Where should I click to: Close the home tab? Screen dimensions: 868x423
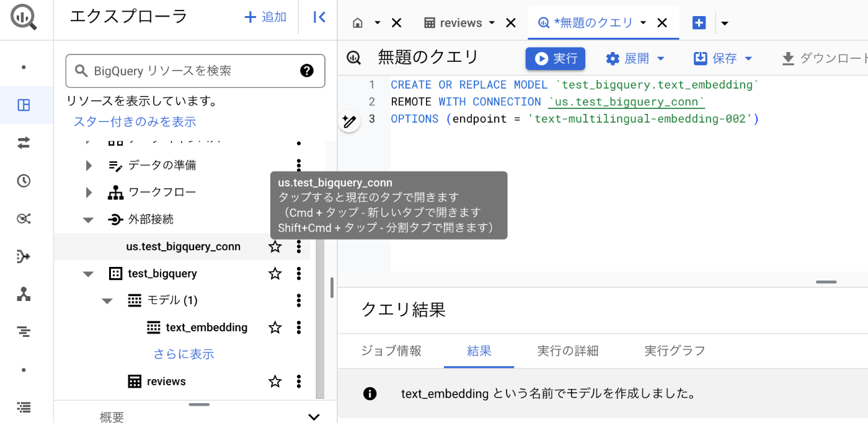[x=397, y=23]
